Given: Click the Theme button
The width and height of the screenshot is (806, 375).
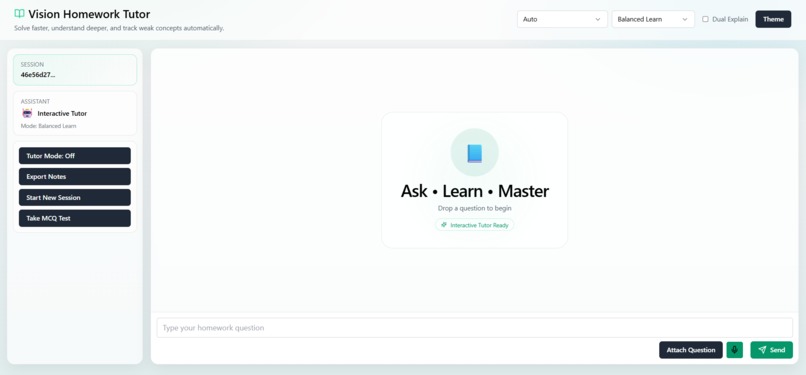Looking at the screenshot, I should (773, 19).
